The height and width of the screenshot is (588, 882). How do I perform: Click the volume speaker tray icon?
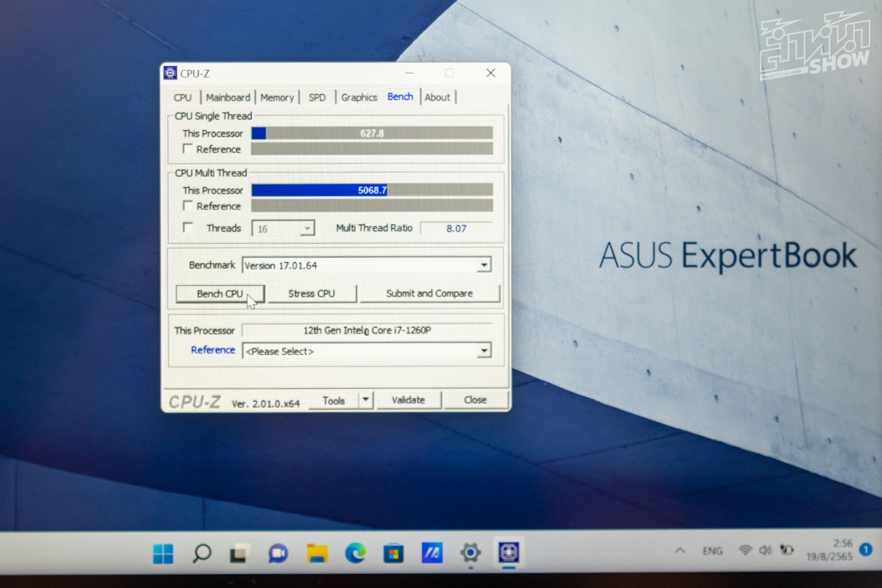(x=765, y=551)
